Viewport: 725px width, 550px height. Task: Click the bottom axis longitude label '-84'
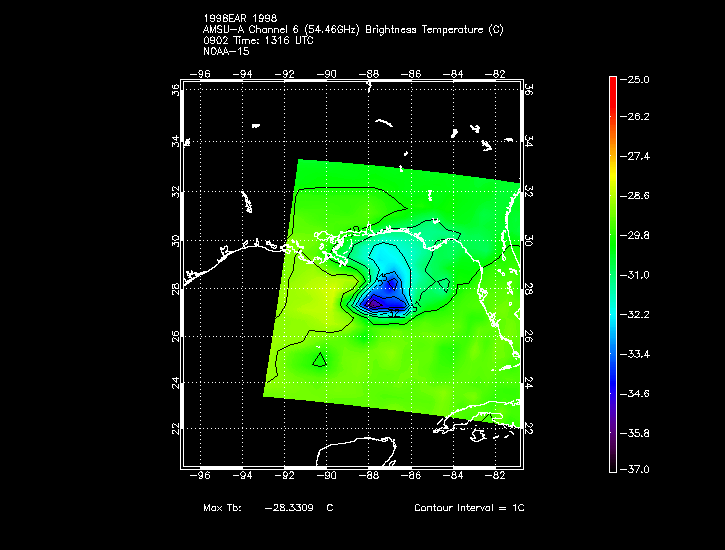coord(453,476)
